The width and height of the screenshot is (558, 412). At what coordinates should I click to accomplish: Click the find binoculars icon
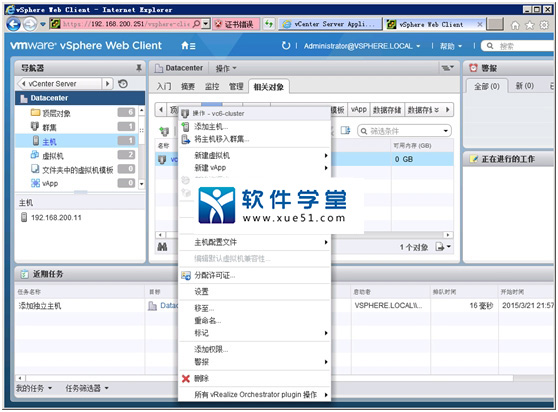[x=162, y=247]
